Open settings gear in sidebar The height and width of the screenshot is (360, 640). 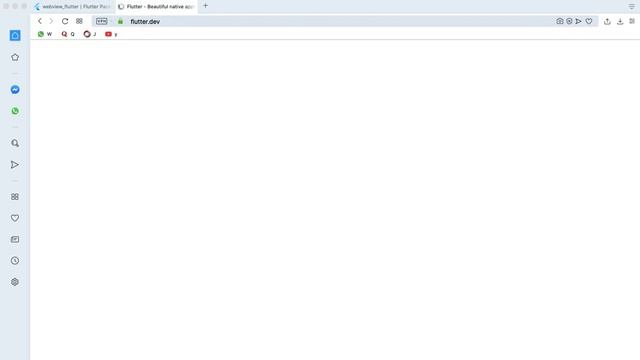click(x=15, y=282)
